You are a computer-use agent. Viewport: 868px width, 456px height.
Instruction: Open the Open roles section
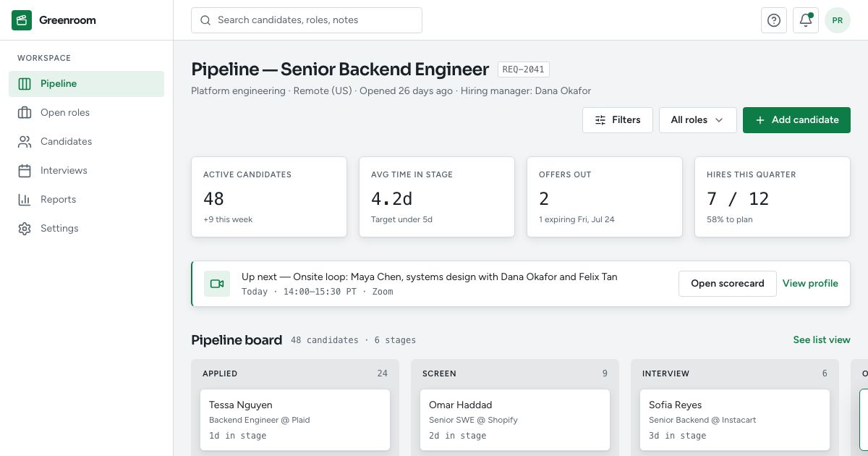coord(87,113)
